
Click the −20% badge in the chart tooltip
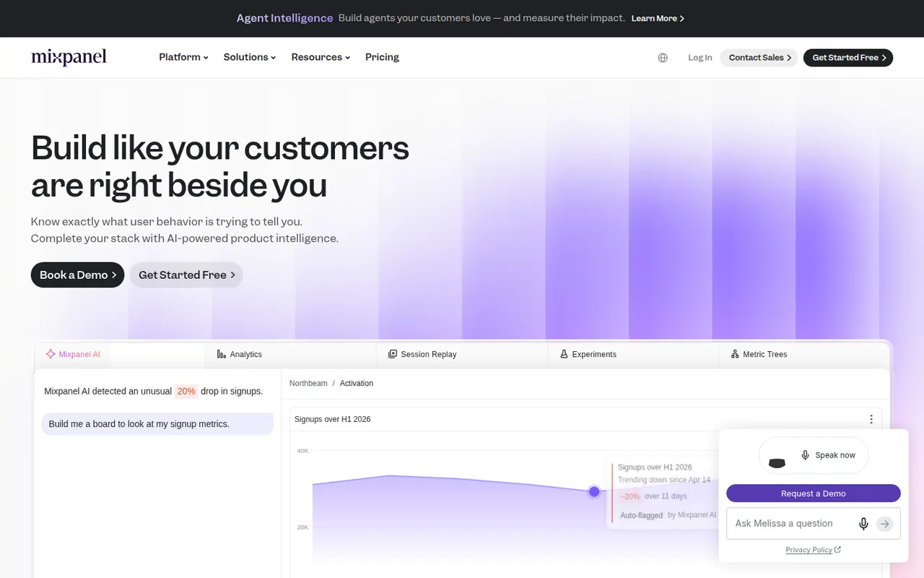(x=630, y=496)
